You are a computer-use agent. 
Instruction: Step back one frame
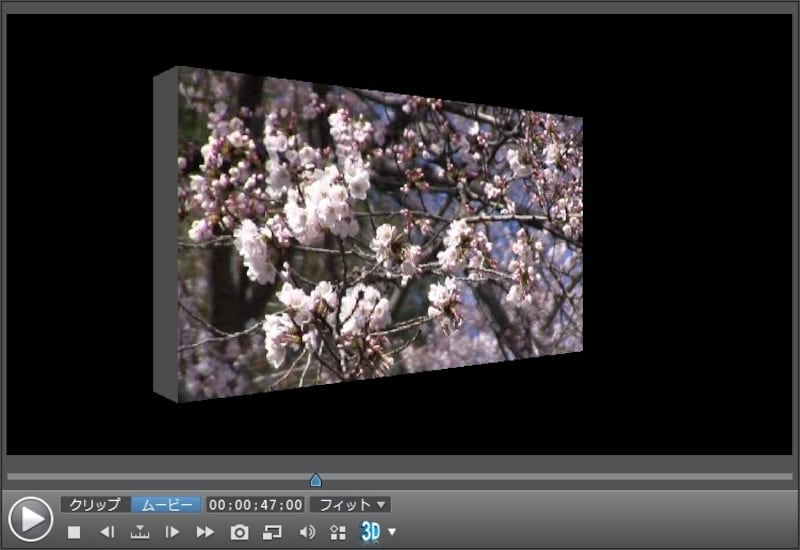tap(107, 532)
